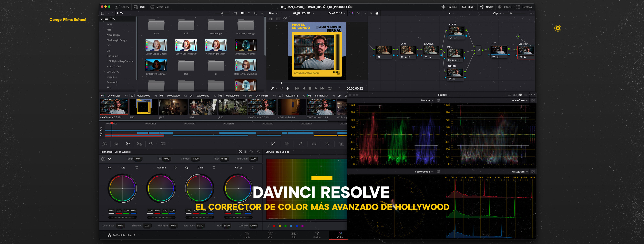644x244 pixels.
Task: Open the Magic Mask palette icon
Action: (x=341, y=144)
